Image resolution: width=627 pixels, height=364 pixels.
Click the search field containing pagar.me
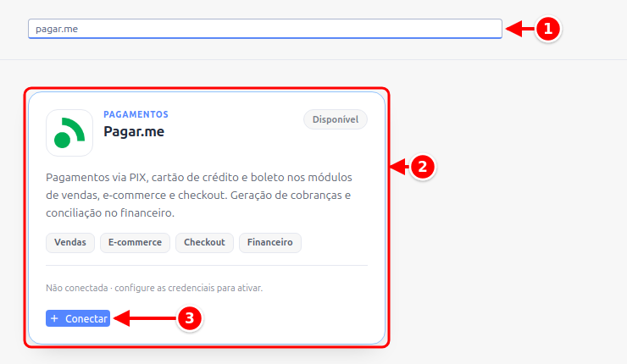point(264,29)
